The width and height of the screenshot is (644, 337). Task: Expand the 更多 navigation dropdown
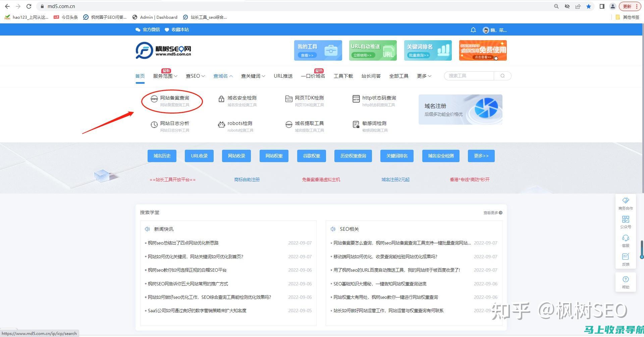(424, 76)
